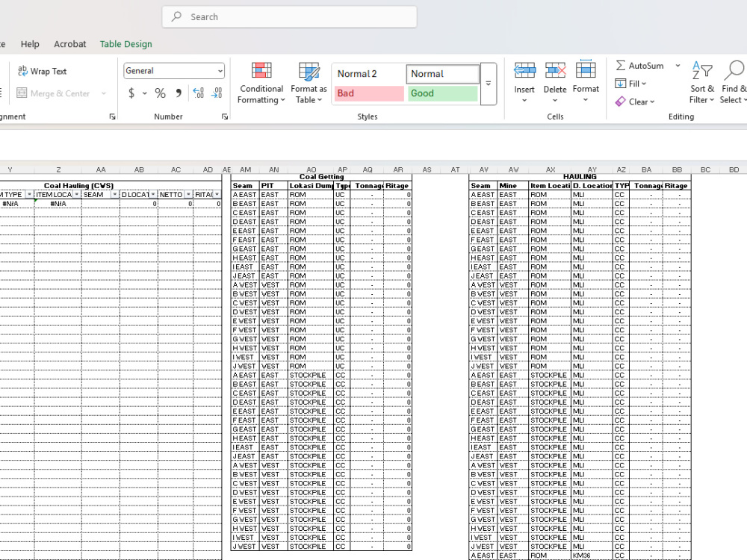Open Find & Select tool

click(734, 82)
